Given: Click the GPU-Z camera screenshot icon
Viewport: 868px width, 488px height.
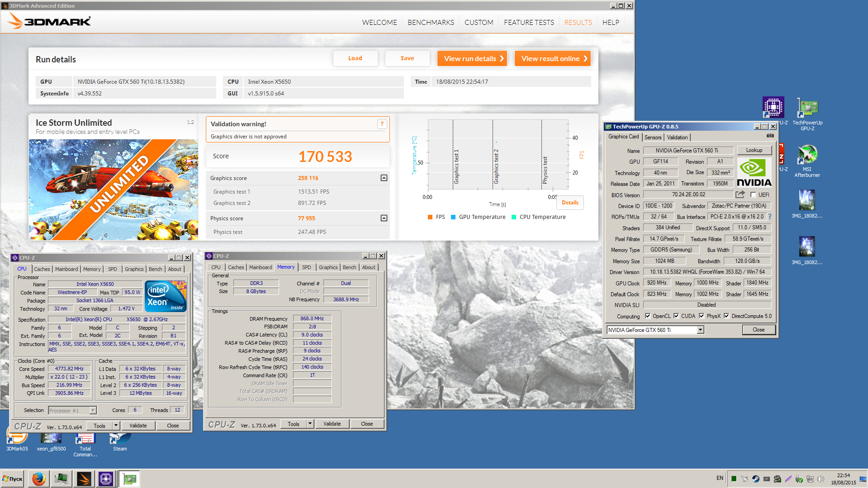Looking at the screenshot, I should tap(770, 136).
